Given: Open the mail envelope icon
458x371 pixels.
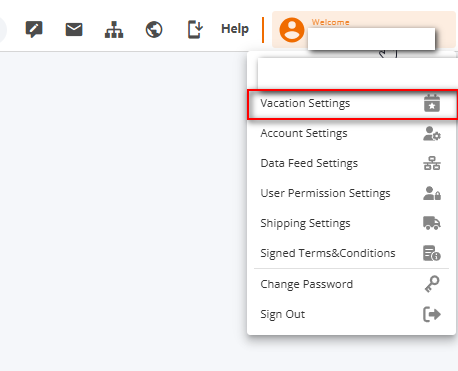Looking at the screenshot, I should (74, 29).
